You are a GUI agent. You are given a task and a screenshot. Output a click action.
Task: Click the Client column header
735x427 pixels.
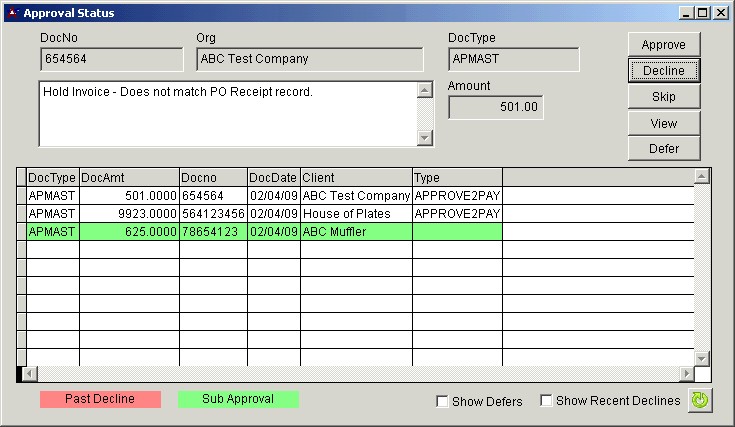(356, 177)
